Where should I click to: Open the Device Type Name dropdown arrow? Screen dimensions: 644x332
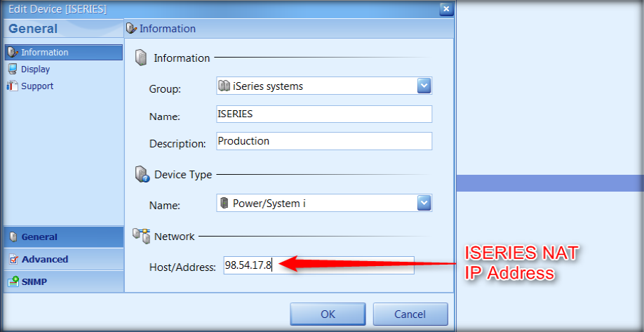pyautogui.click(x=424, y=204)
